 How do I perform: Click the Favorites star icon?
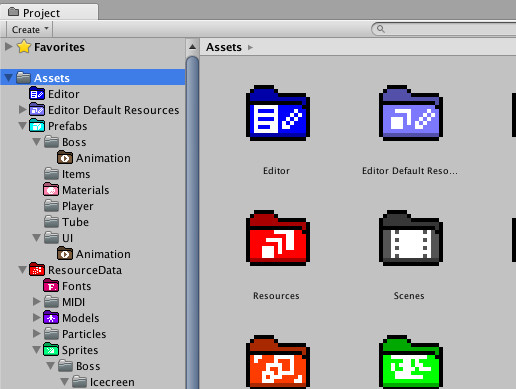click(x=24, y=47)
